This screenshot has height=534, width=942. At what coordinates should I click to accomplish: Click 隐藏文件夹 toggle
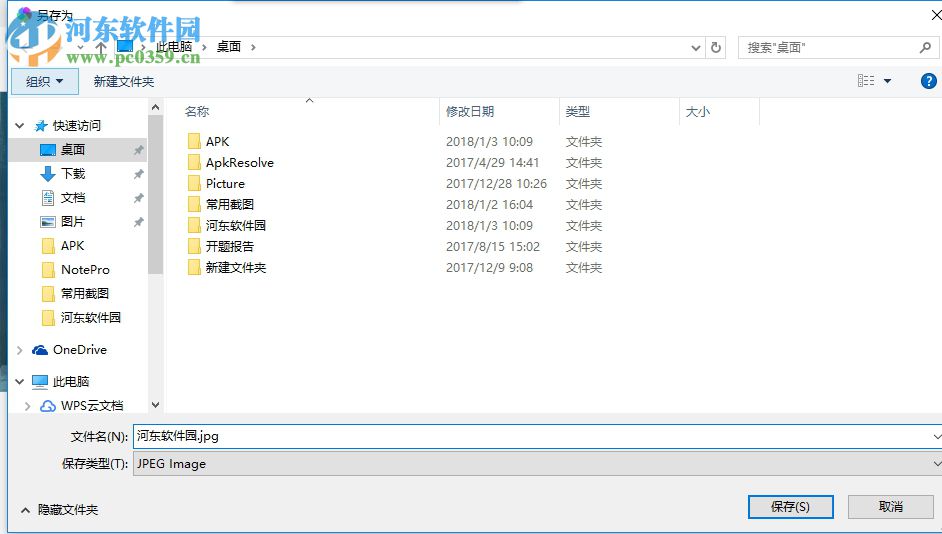coord(59,510)
